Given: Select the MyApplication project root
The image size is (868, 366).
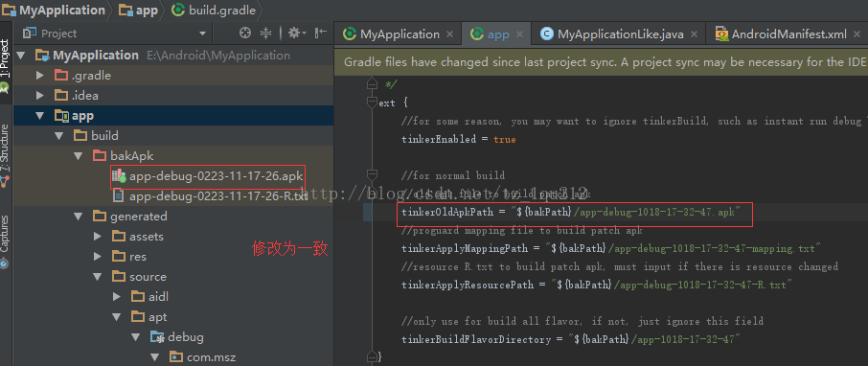Looking at the screenshot, I should coord(96,55).
